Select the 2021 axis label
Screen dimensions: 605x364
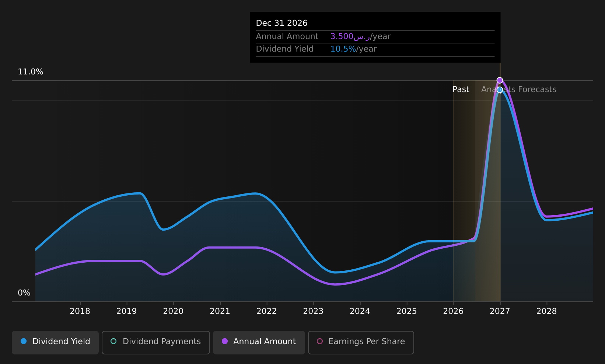[220, 311]
